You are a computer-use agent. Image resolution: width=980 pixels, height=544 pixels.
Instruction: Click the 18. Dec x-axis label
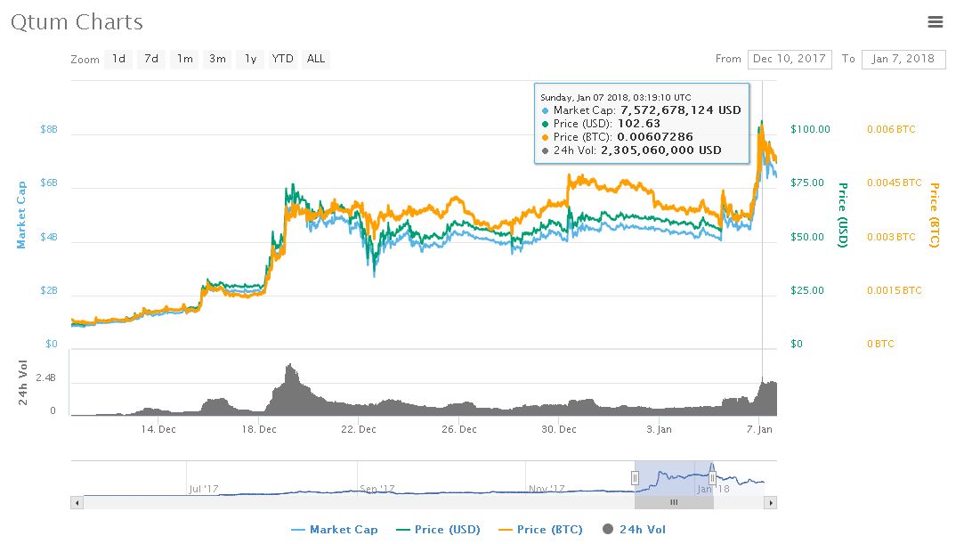pos(259,429)
